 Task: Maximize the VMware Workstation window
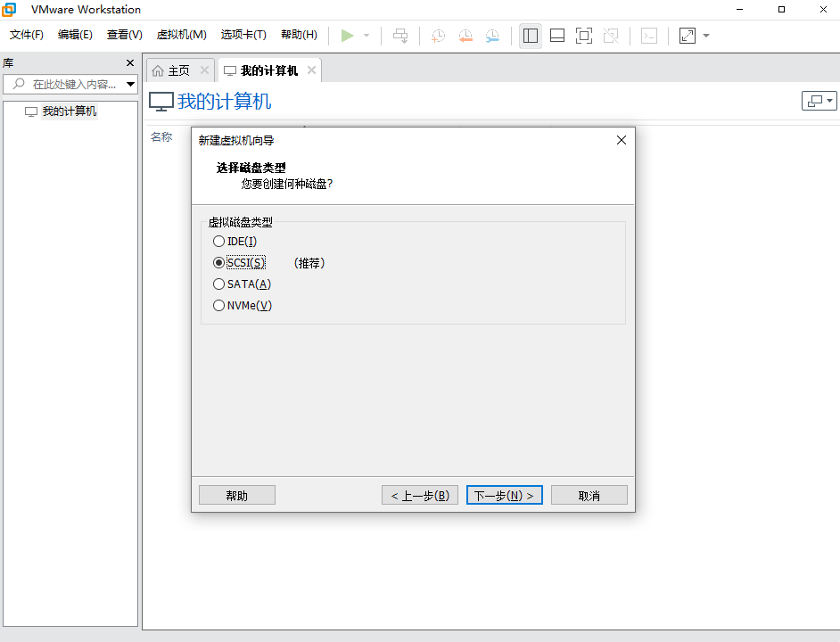(x=781, y=10)
